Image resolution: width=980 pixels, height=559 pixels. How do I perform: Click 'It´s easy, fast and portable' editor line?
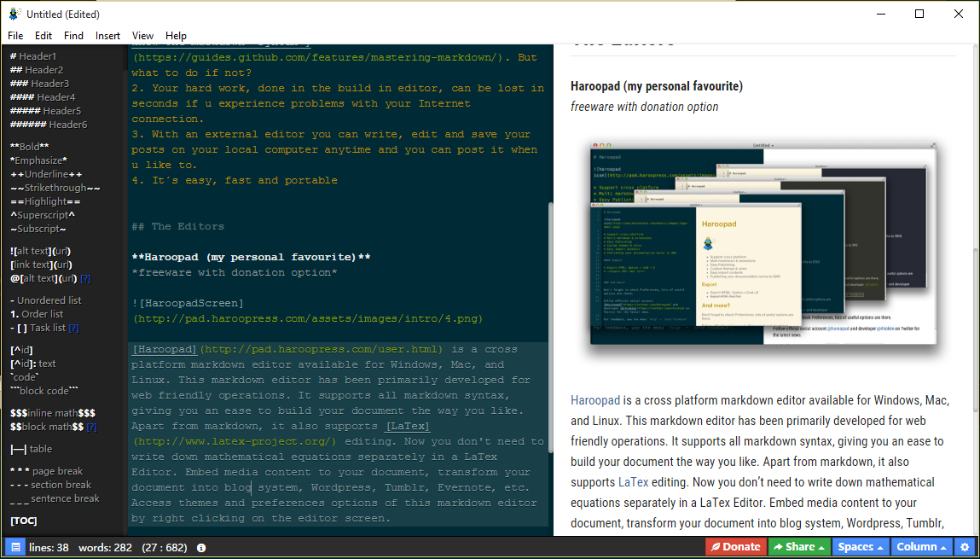tap(235, 181)
